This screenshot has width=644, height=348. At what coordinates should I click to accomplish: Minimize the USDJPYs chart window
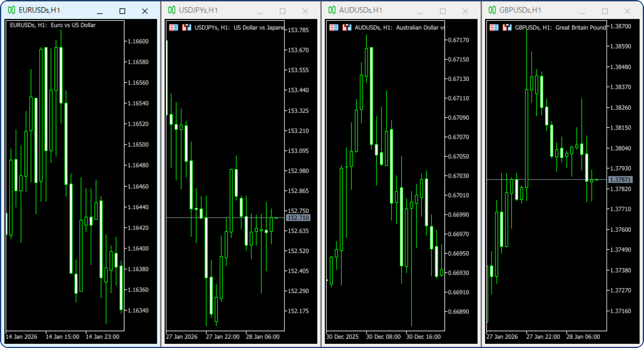click(260, 11)
